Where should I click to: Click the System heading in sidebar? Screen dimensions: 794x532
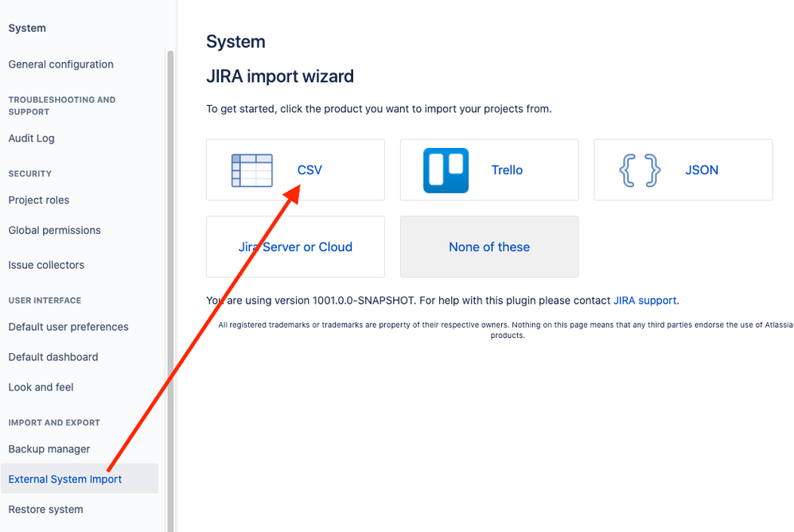27,29
